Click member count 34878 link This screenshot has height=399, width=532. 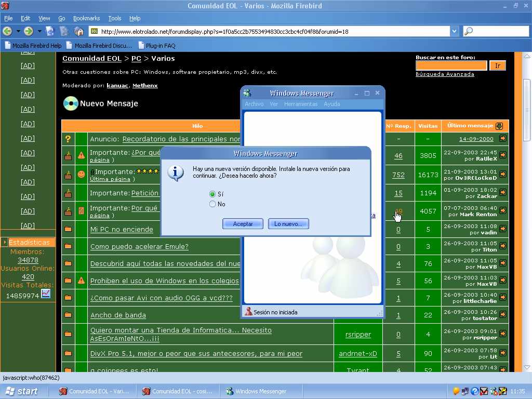[28, 260]
